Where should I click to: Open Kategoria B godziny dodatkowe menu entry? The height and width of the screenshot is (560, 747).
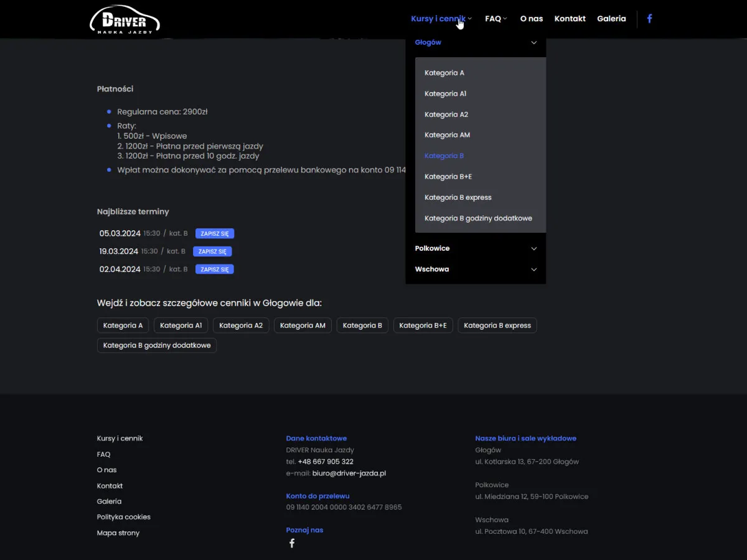477,218
